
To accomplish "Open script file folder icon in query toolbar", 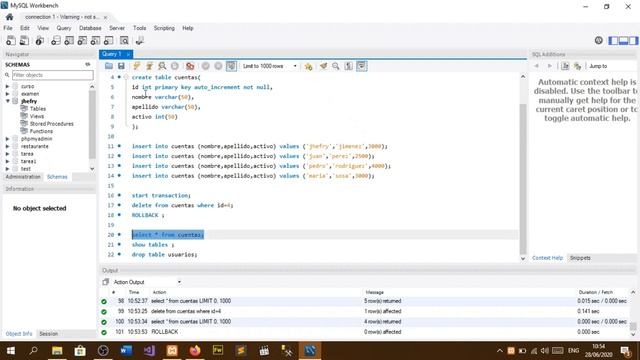I will (109, 66).
